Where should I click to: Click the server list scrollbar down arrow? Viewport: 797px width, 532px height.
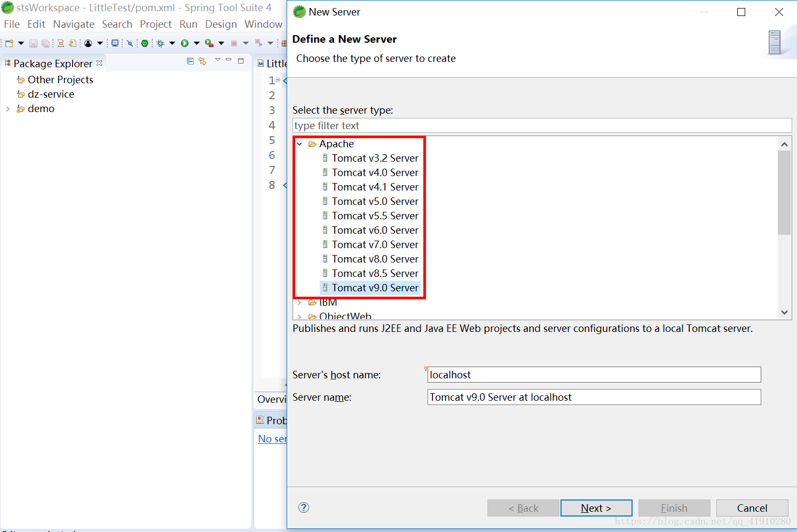tap(784, 313)
